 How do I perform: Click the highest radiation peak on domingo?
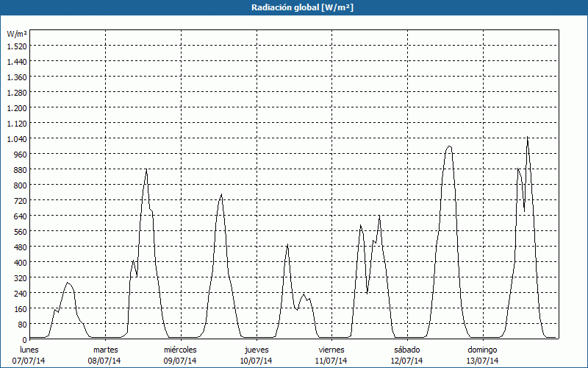527,138
